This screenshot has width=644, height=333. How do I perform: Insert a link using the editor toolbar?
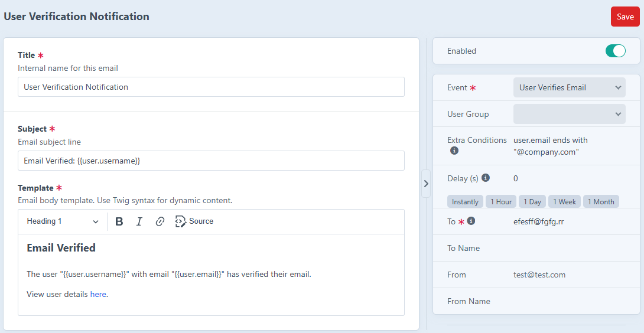[160, 221]
